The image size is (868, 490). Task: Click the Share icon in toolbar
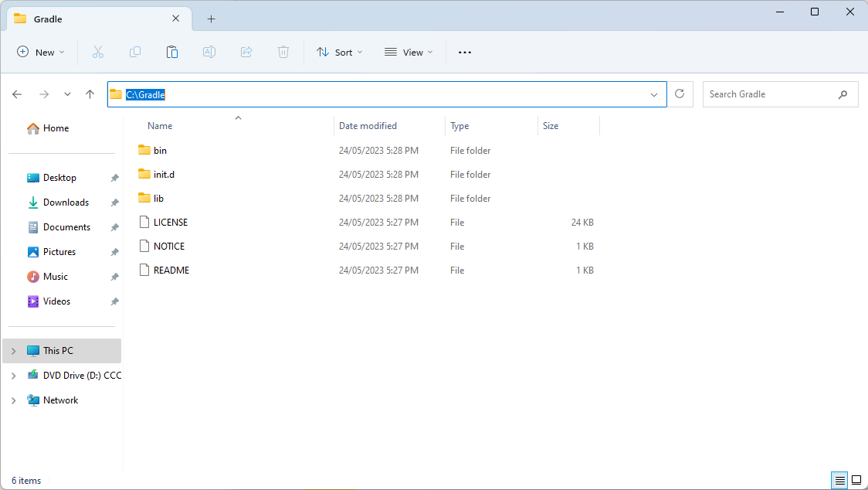[x=246, y=52]
